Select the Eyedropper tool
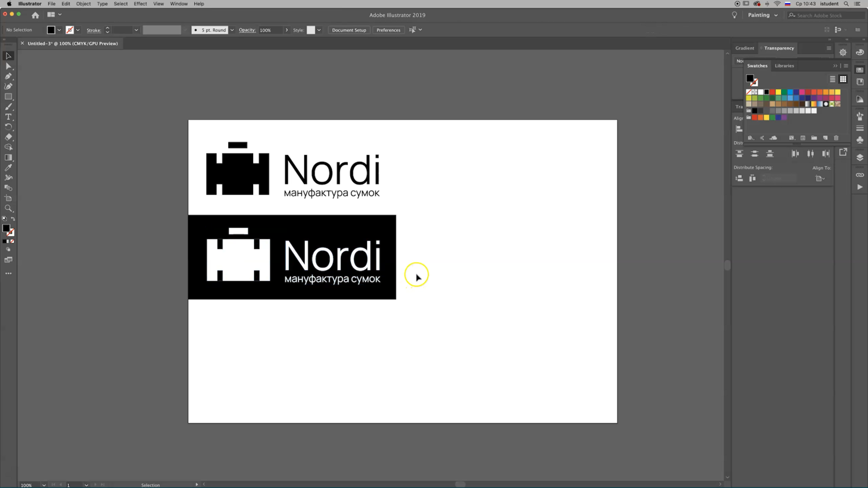The image size is (868, 488). pyautogui.click(x=8, y=168)
